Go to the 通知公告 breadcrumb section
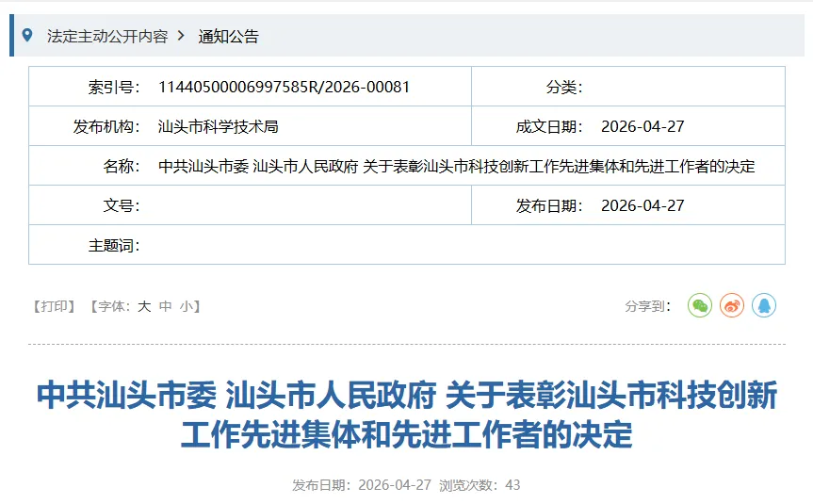Image resolution: width=813 pixels, height=504 pixels. (x=228, y=37)
